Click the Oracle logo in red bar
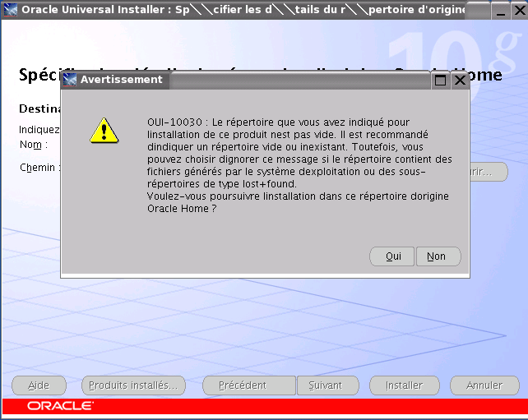 pyautogui.click(x=60, y=406)
